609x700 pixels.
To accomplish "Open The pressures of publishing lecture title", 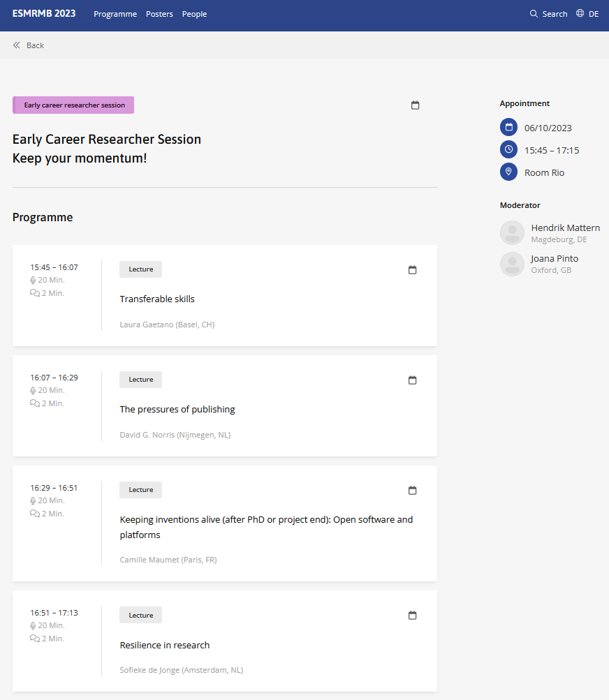I will tap(177, 410).
